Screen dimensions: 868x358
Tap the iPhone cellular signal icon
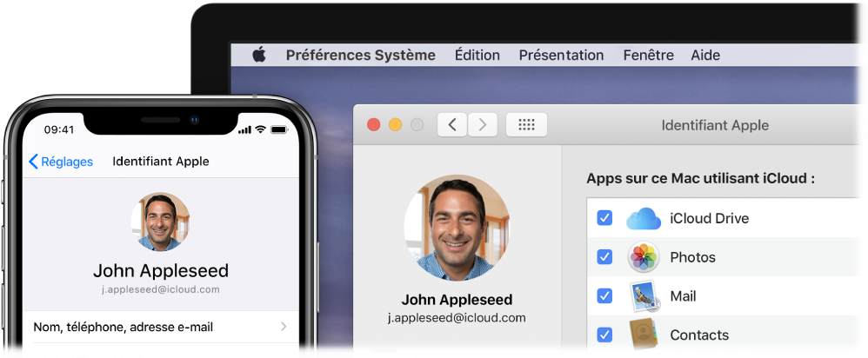pyautogui.click(x=244, y=129)
